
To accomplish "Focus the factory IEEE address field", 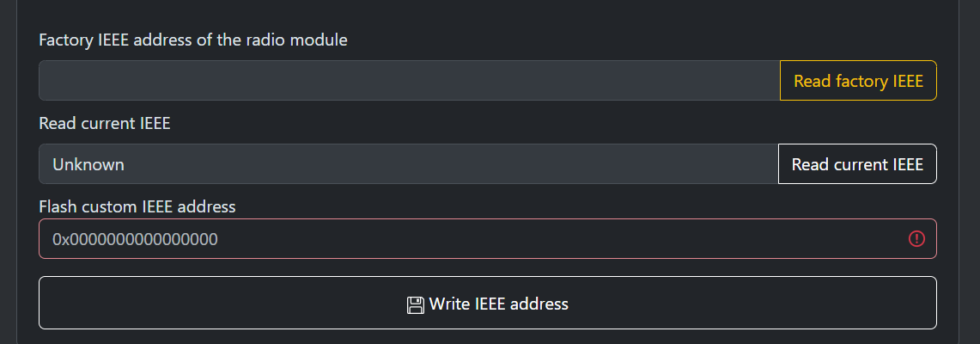I will coord(409,81).
